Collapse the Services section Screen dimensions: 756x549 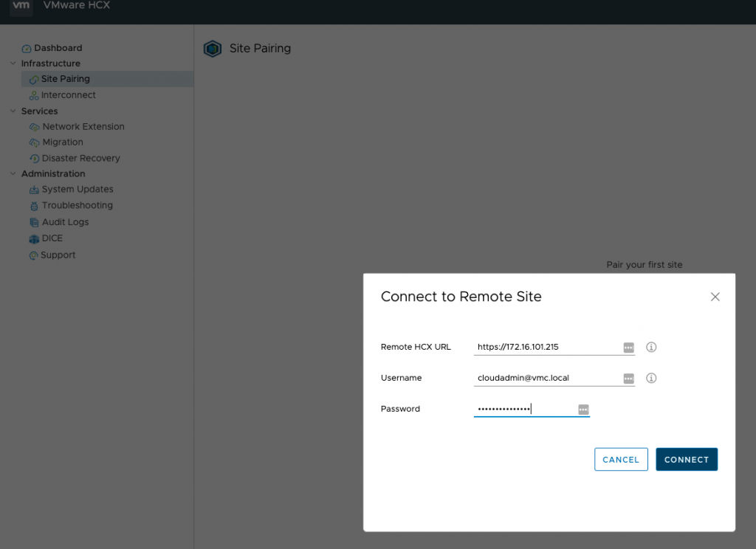tap(13, 111)
